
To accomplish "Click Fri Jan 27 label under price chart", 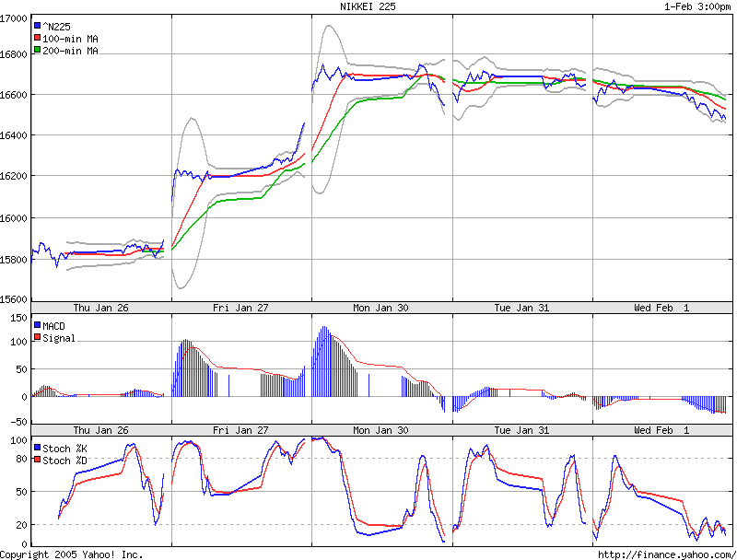I will [240, 308].
